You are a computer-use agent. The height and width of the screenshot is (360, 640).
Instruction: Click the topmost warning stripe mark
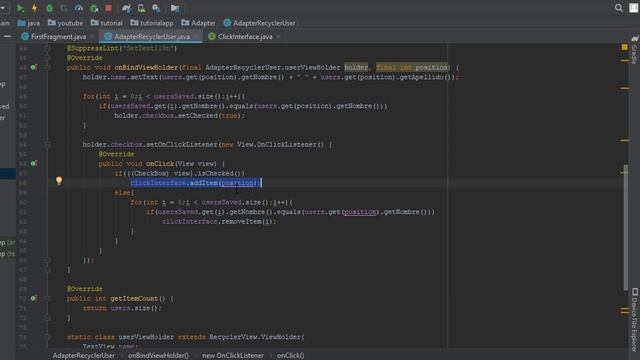(624, 60)
